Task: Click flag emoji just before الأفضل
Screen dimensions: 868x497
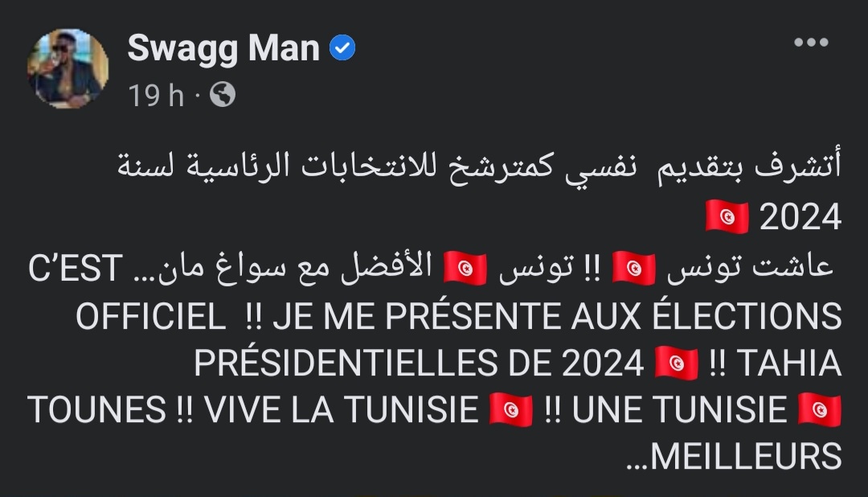Action: [466, 268]
